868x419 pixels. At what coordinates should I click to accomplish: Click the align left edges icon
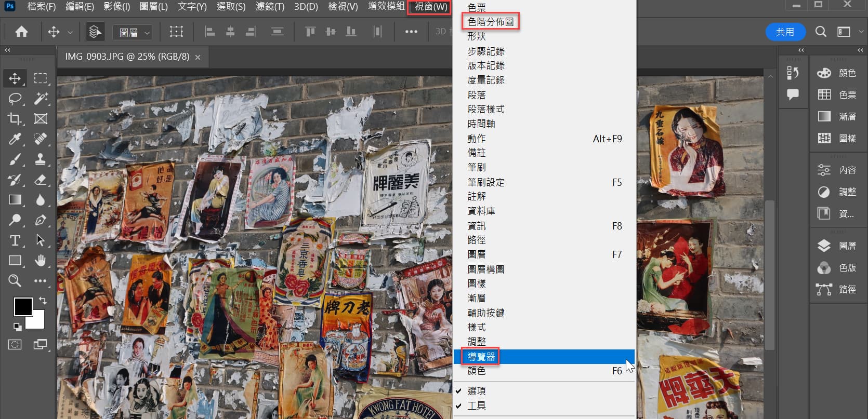click(210, 32)
